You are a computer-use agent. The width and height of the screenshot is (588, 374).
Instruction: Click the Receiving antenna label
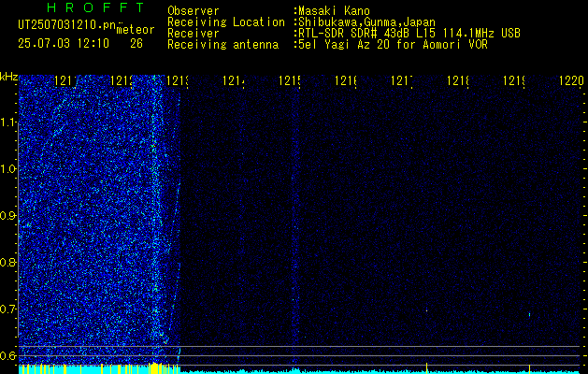(222, 45)
